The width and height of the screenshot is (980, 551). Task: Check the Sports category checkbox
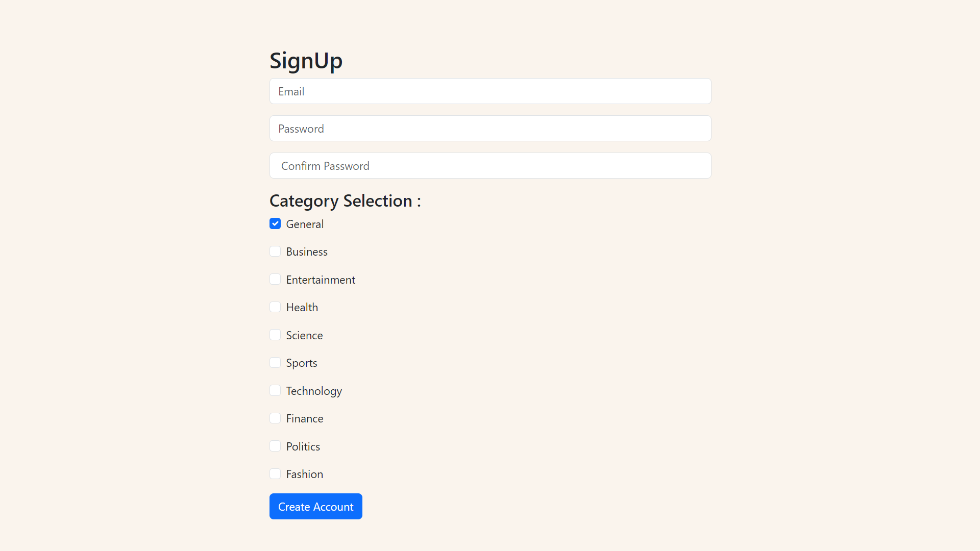pyautogui.click(x=275, y=362)
